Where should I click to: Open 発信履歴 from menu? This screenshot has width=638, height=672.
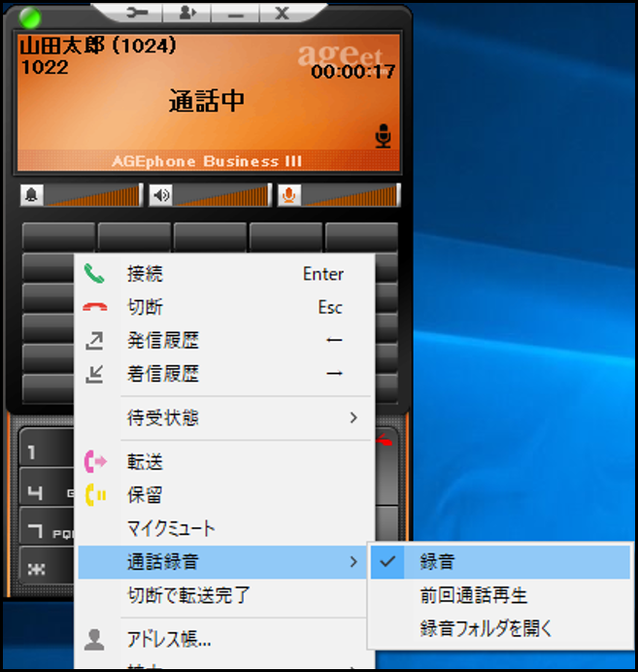[x=224, y=340]
